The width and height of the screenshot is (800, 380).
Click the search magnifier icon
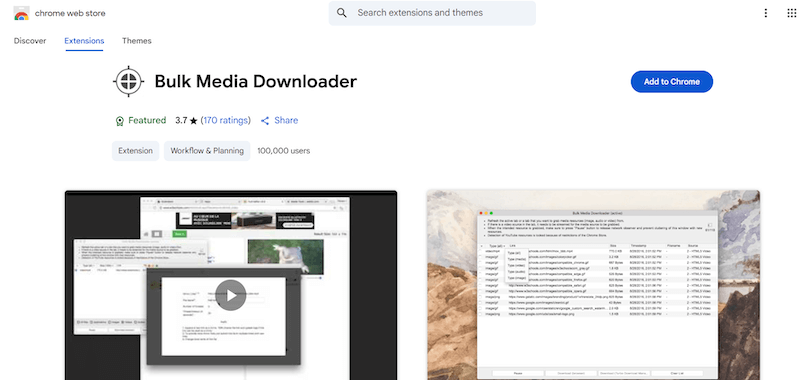tap(342, 13)
